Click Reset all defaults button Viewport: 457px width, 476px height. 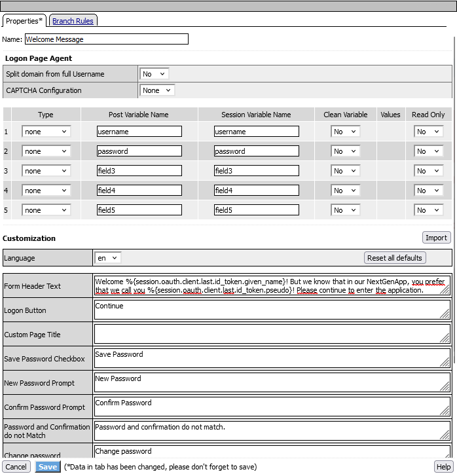click(x=395, y=258)
